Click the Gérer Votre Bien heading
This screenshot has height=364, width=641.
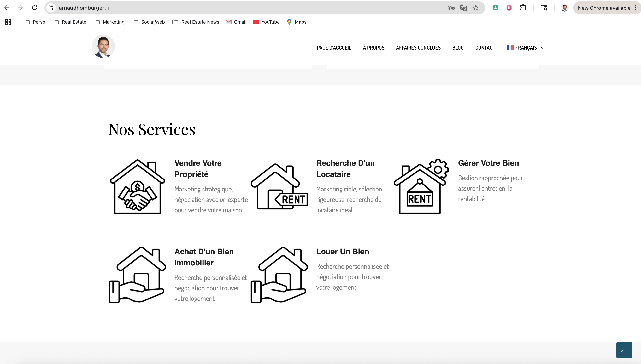click(488, 163)
